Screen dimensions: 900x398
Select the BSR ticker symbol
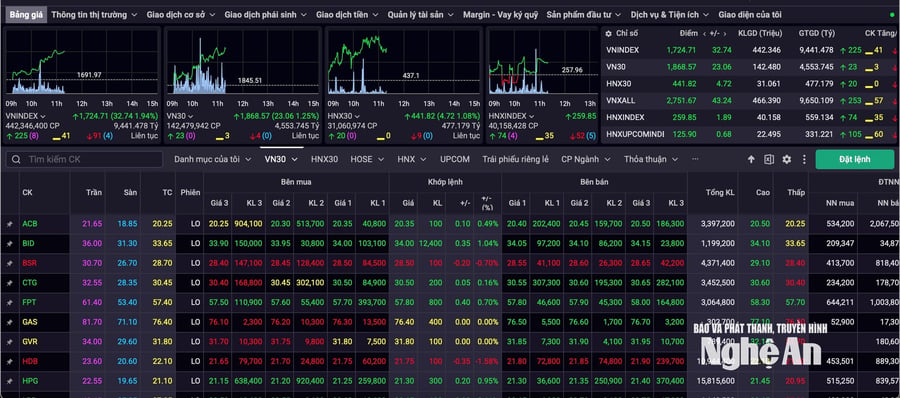point(29,263)
